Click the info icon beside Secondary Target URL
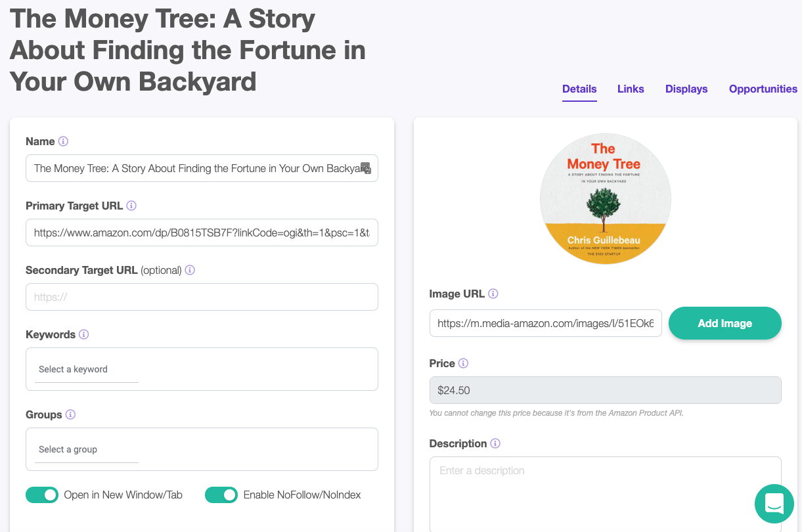This screenshot has height=532, width=802. point(190,270)
